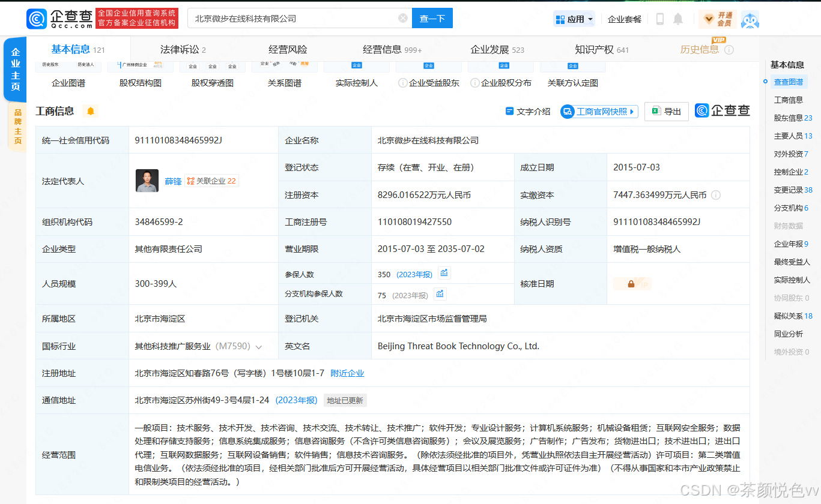Jump to 疑似关系 18 in sidebar
The width and height of the screenshot is (821, 504).
coord(793,316)
